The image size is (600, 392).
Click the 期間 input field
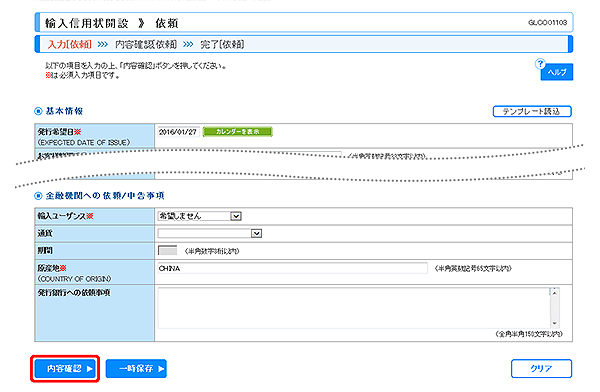(x=167, y=251)
